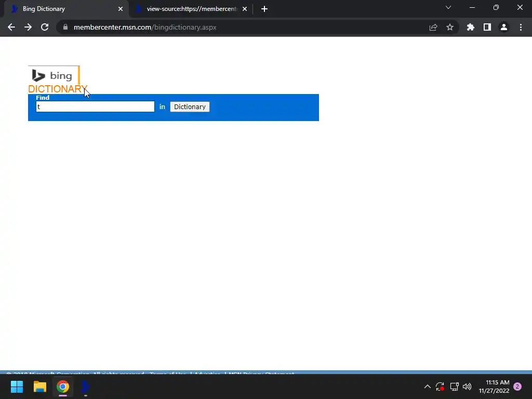Image resolution: width=532 pixels, height=399 pixels.
Task: Click the Find search input field
Action: point(96,107)
